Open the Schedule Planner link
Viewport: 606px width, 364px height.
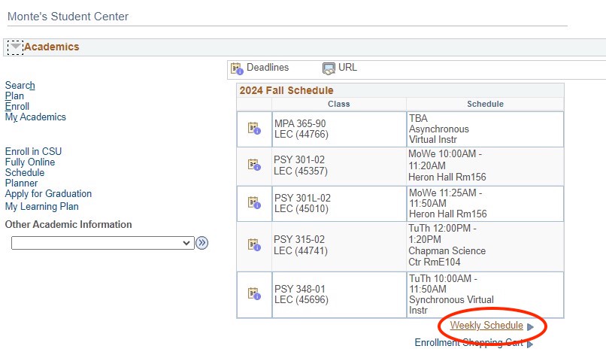point(24,177)
